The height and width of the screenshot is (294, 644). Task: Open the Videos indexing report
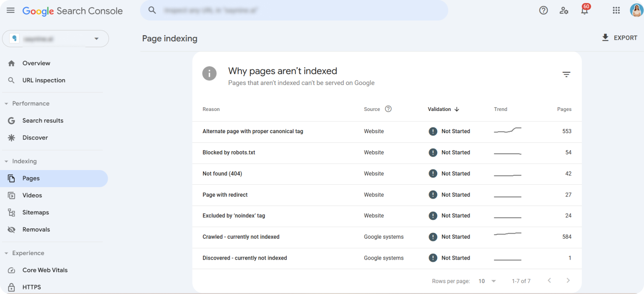32,195
